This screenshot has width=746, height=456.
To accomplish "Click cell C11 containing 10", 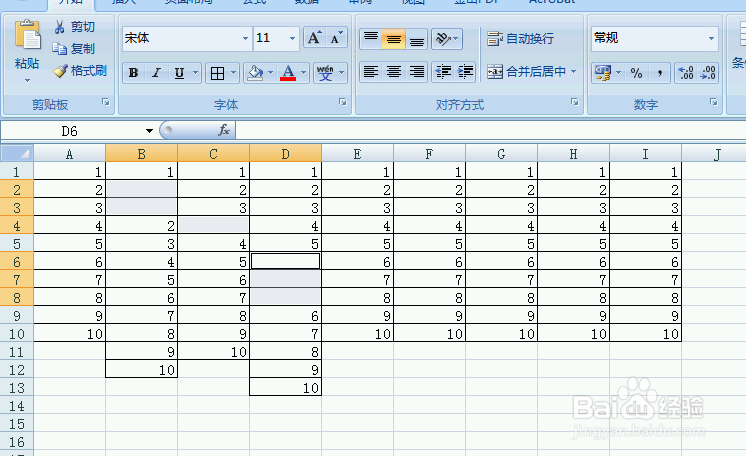I will (x=214, y=352).
